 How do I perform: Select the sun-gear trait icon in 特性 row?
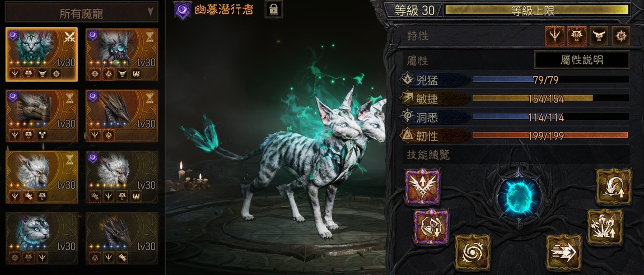620,36
